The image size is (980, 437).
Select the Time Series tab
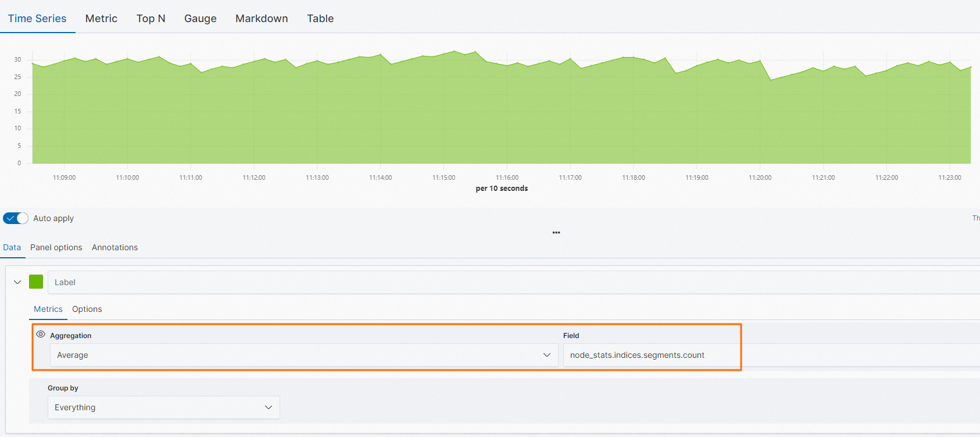[x=37, y=19]
